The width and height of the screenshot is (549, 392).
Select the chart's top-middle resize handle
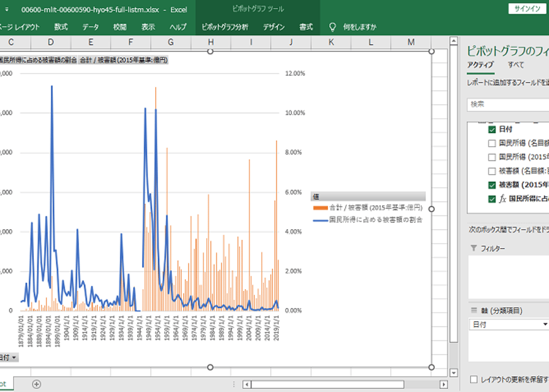pyautogui.click(x=210, y=52)
